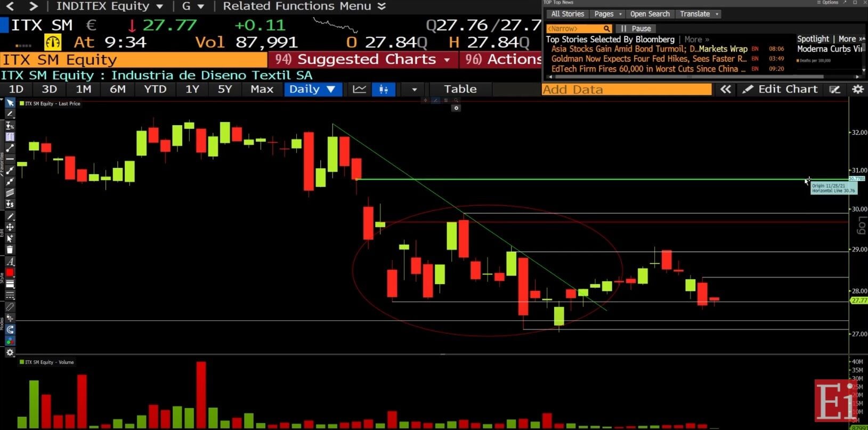Screen dimensions: 868x430
Task: Go back with the left navigation arrow
Action: [x=10, y=6]
